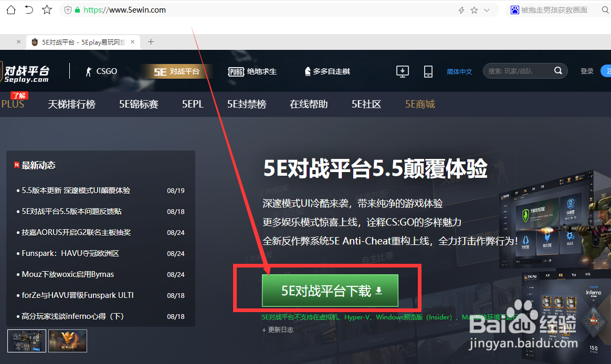Open a new tab with the plus button
The width and height of the screenshot is (611, 364).
coord(151,41)
